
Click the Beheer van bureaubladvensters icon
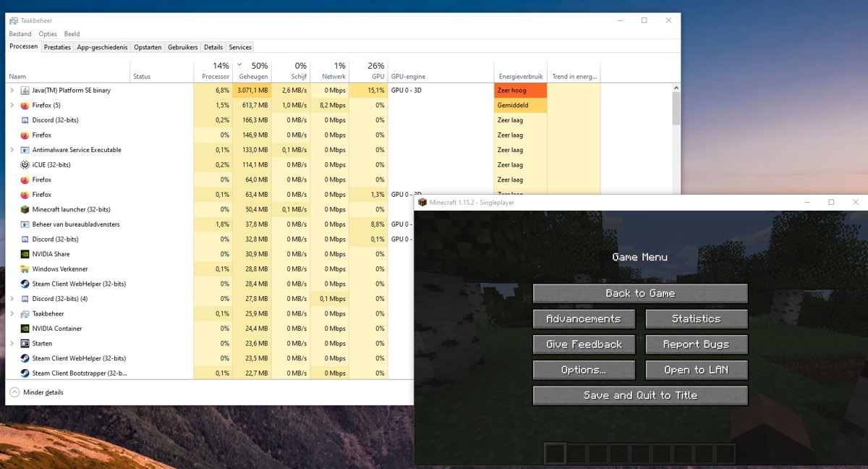click(25, 224)
